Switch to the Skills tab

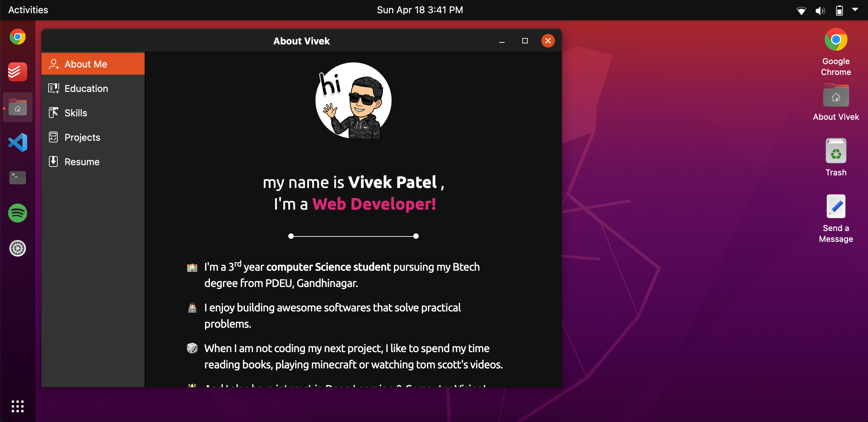(93, 113)
